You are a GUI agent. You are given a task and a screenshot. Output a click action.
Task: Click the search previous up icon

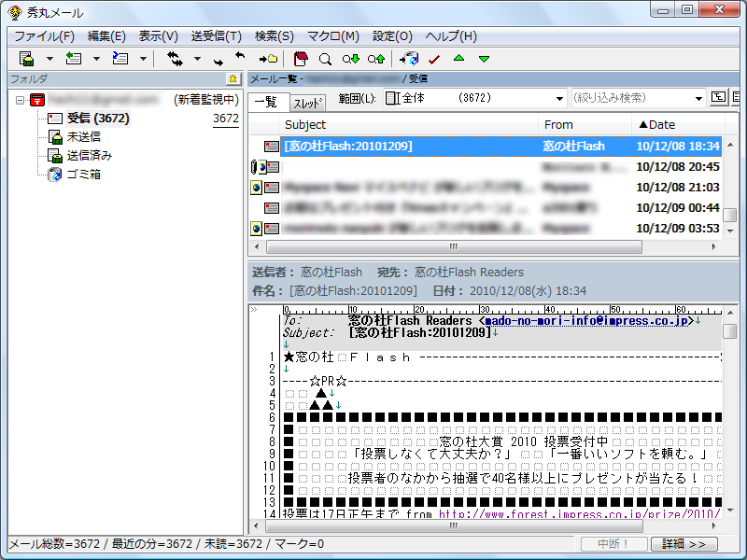coord(376,59)
